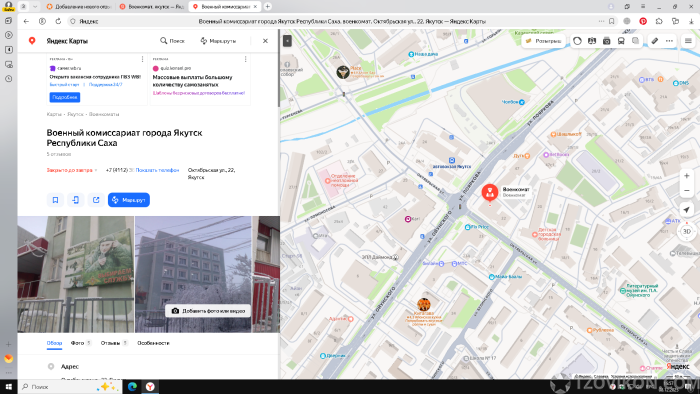Open the Yandex Maps hamburger menu
Image resolution: width=700 pixels, height=394 pixels.
688,41
